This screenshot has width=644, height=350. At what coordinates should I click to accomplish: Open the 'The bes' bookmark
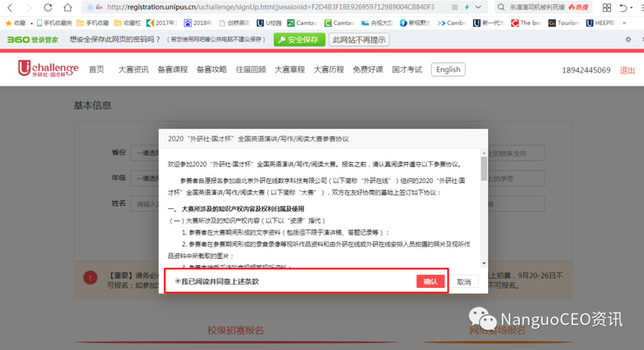point(526,23)
